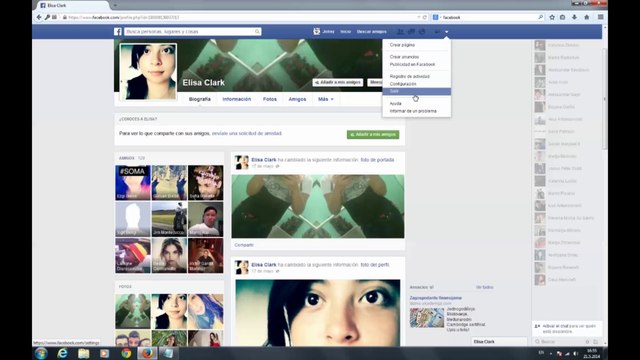Open address bar history dropdown arrow

click(x=418, y=17)
